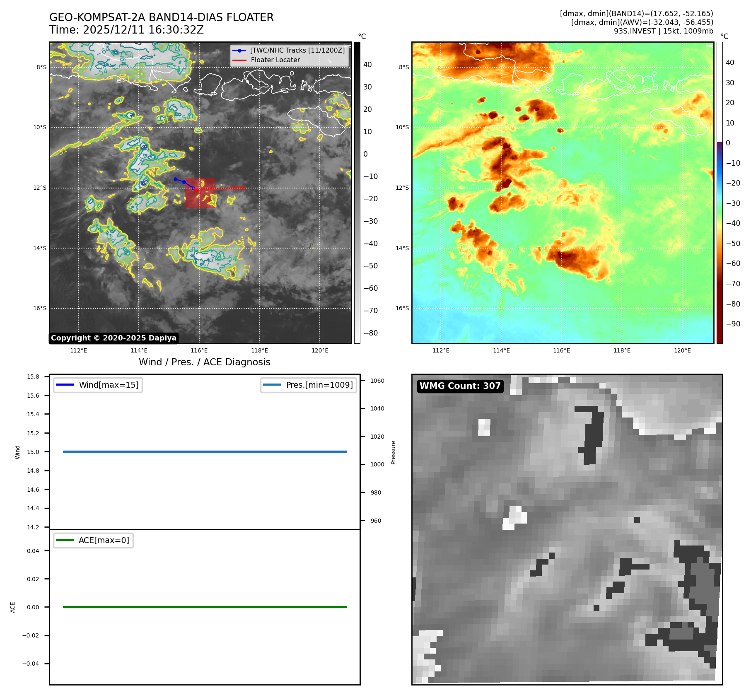Click the red Floater Locater legend line
This screenshot has width=751, height=700.
[x=239, y=60]
